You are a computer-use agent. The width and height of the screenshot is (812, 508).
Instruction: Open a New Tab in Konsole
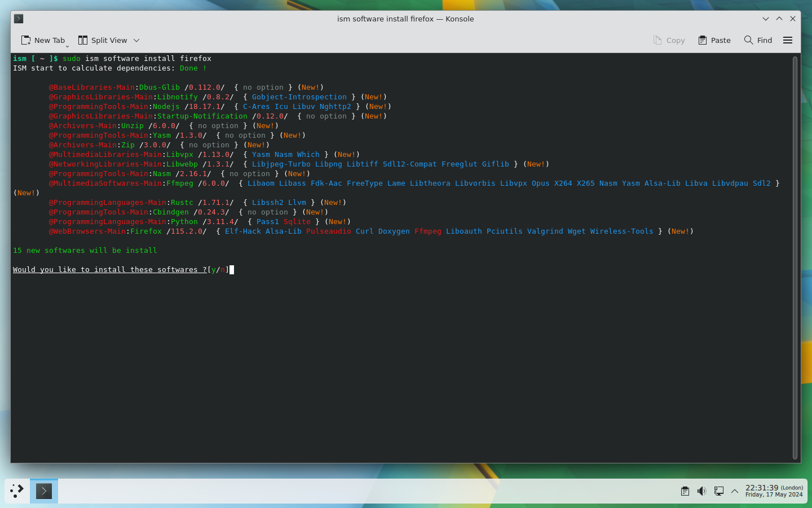[43, 40]
